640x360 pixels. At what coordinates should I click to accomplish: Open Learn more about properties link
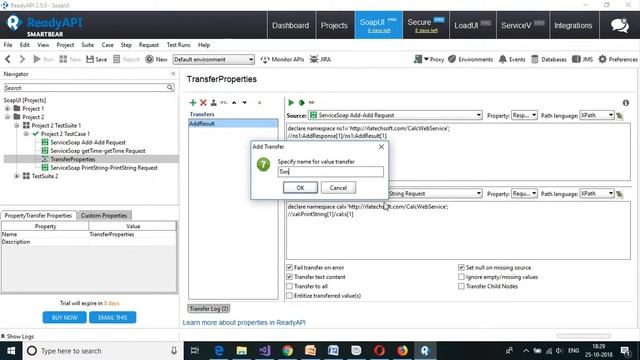[x=244, y=322]
